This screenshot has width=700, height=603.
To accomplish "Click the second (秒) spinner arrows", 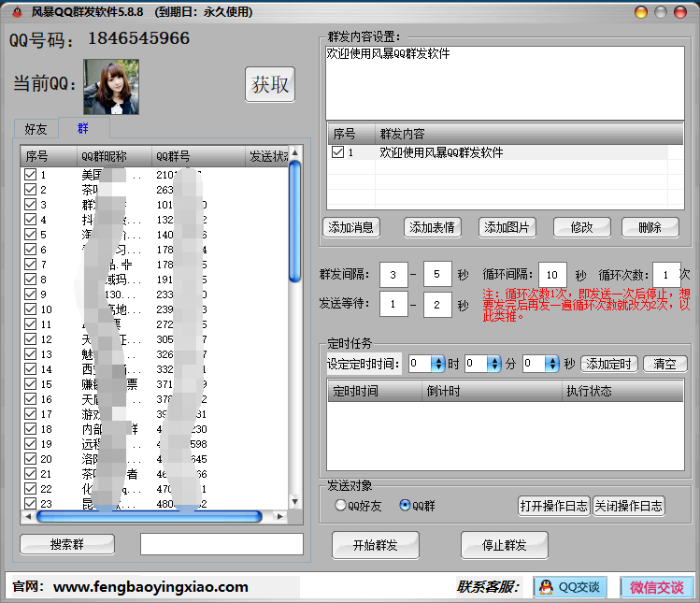I will point(551,364).
